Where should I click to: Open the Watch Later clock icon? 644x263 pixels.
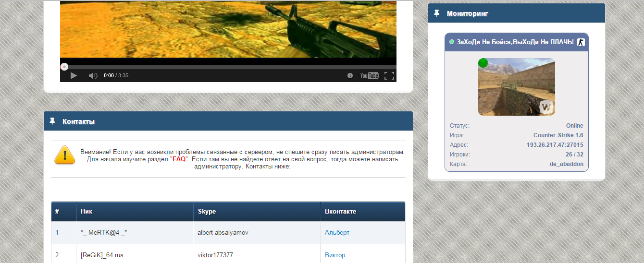350,76
